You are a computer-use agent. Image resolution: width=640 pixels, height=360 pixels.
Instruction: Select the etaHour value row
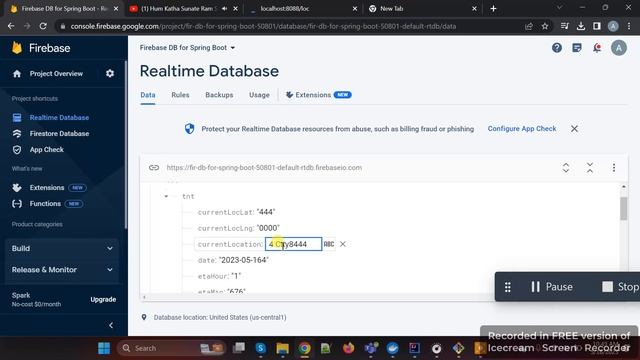[x=219, y=276]
